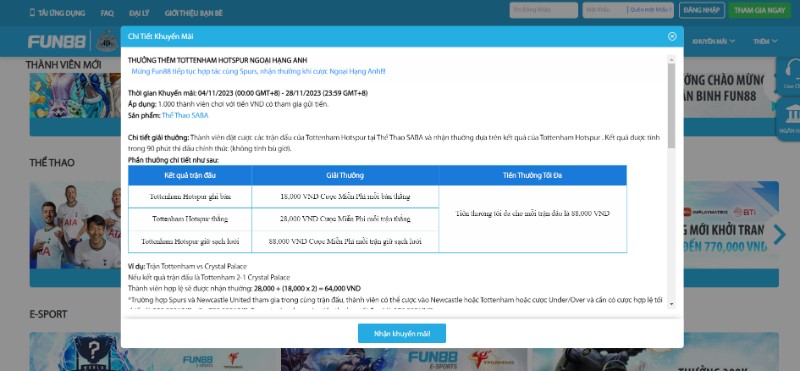This screenshot has height=371, width=800.
Task: Click the Nhận khuyến mãi button
Action: 402,333
